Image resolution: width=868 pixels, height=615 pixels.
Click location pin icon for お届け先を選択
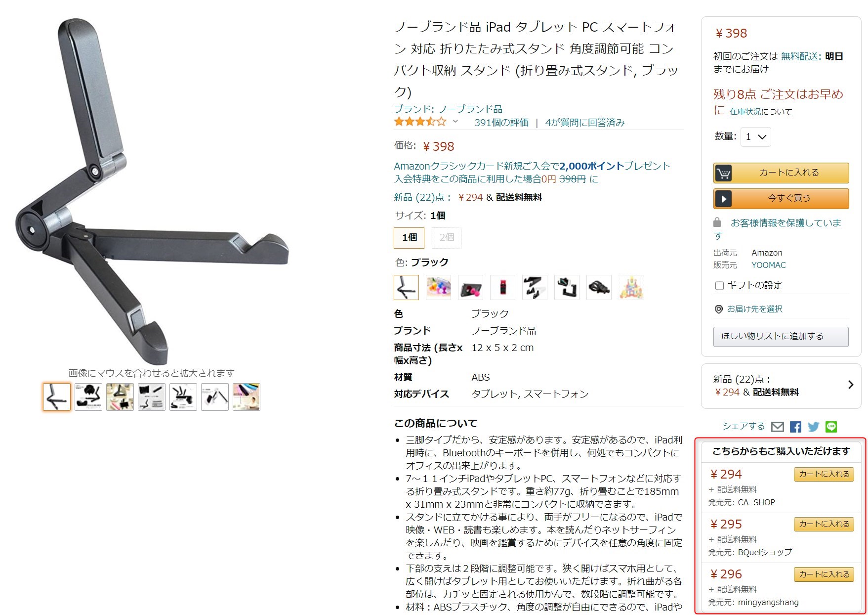pyautogui.click(x=719, y=309)
